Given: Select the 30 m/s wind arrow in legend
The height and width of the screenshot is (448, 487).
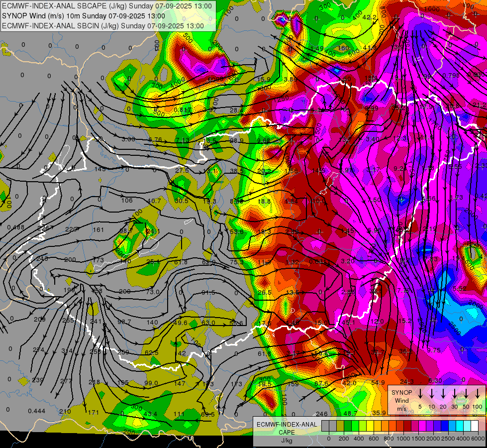Looking at the screenshot, I should point(455,394).
